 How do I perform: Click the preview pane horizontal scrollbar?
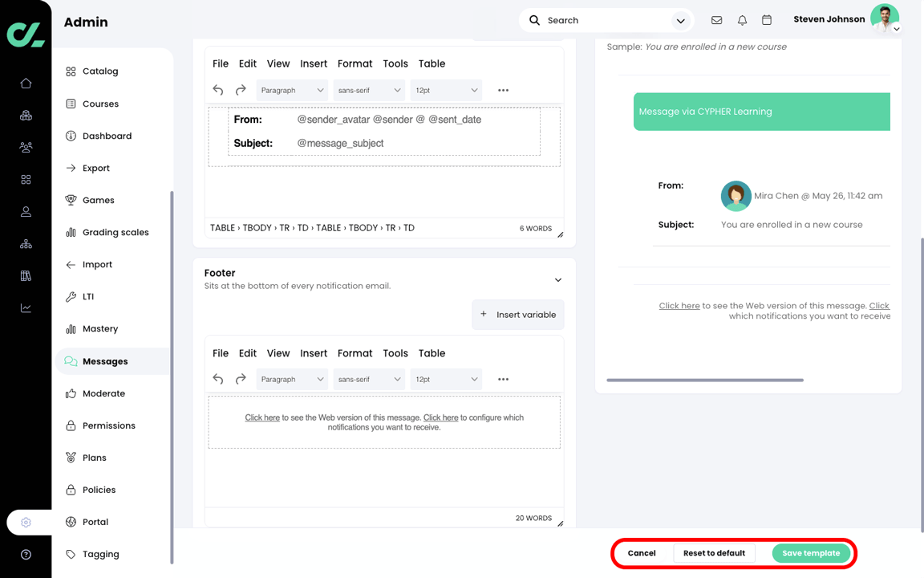[705, 381]
